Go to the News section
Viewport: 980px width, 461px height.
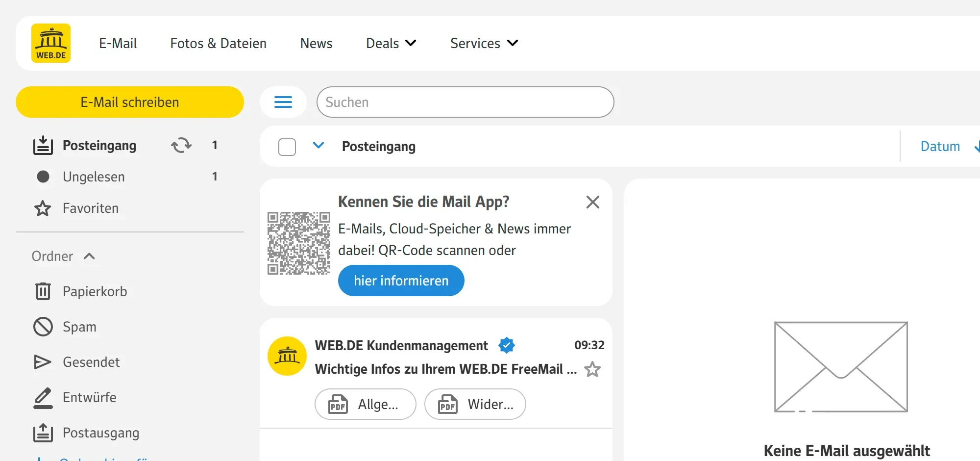click(316, 43)
